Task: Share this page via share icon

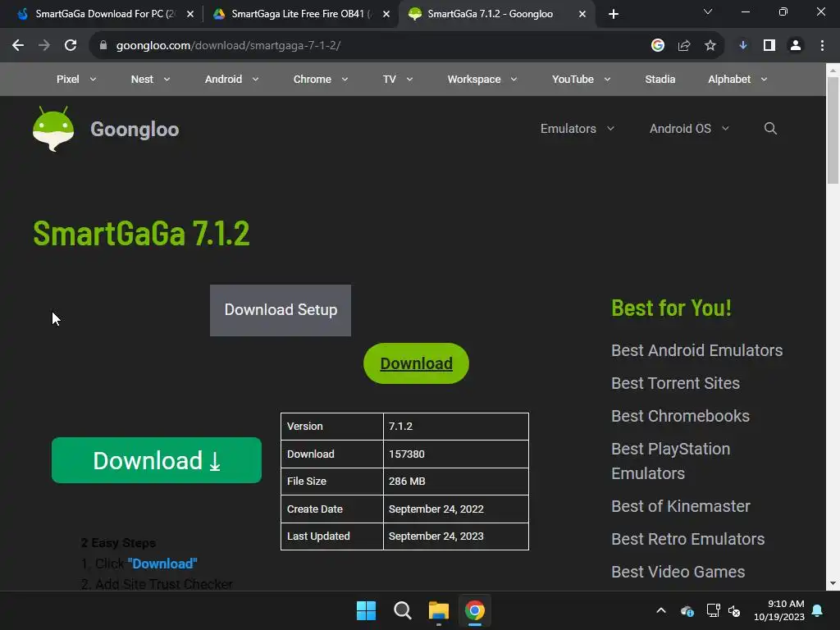Action: click(x=684, y=46)
